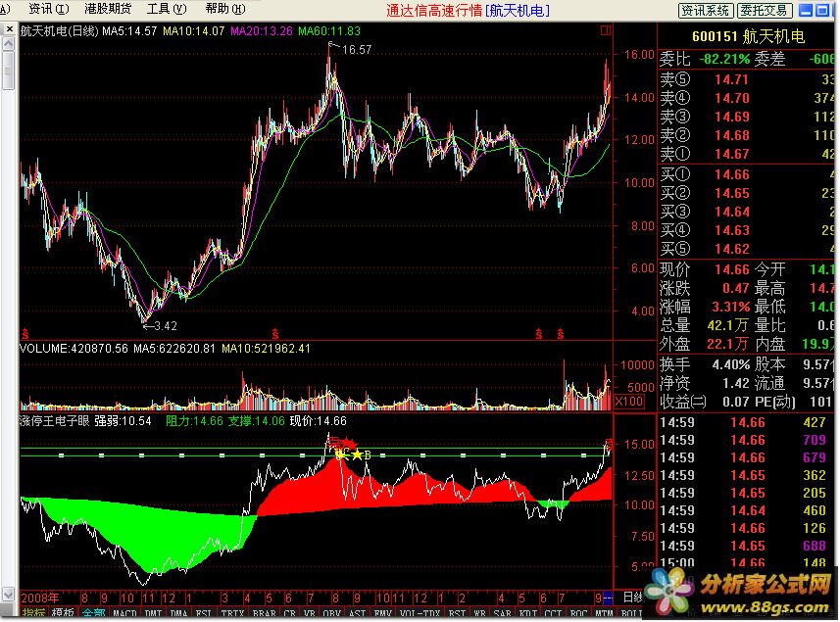Image resolution: width=840 pixels, height=622 pixels.
Task: Click the 买① price 14.66
Action: point(731,174)
